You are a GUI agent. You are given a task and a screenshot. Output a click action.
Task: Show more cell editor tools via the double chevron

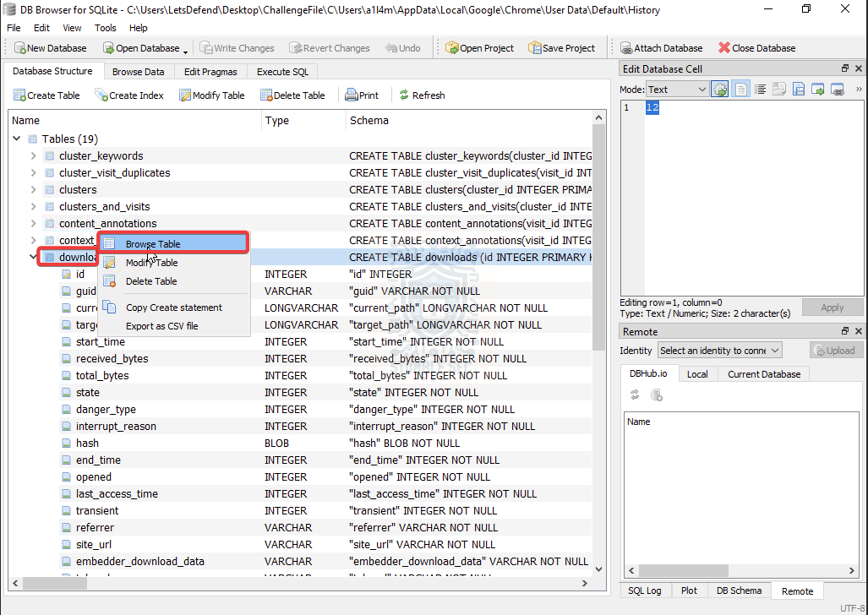(859, 89)
